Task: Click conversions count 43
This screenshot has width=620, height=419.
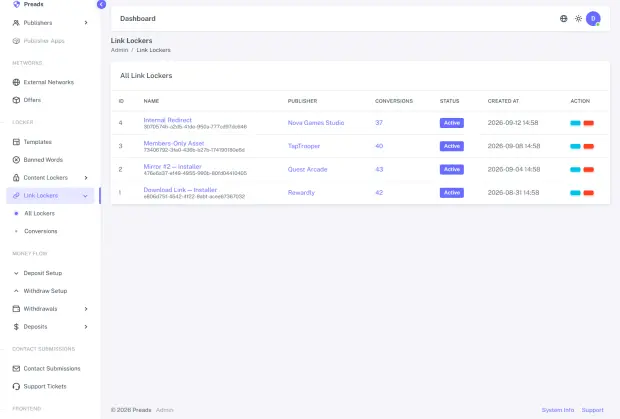Action: tap(379, 170)
